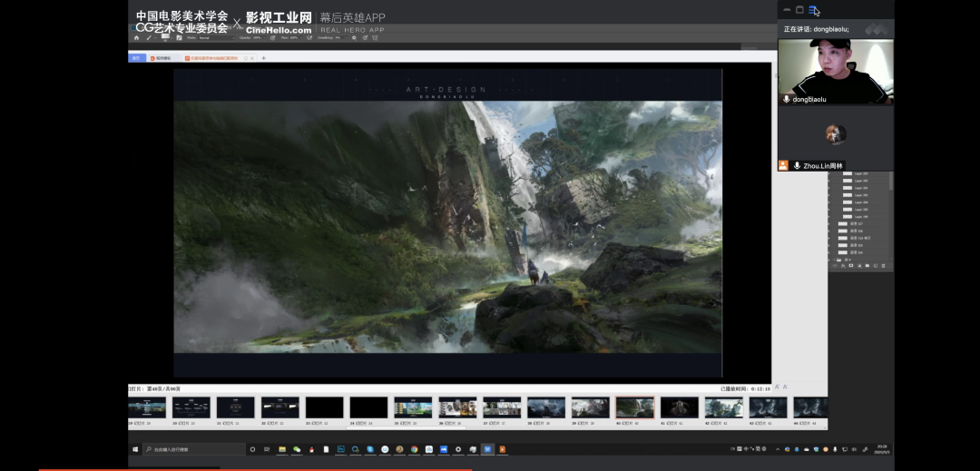This screenshot has height=471, width=980.
Task: Open the brush settings panel icon
Action: [179, 37]
